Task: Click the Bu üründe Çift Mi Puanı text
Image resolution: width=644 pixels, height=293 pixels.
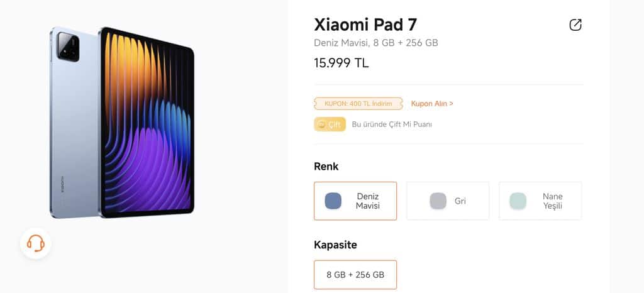Action: (392, 124)
